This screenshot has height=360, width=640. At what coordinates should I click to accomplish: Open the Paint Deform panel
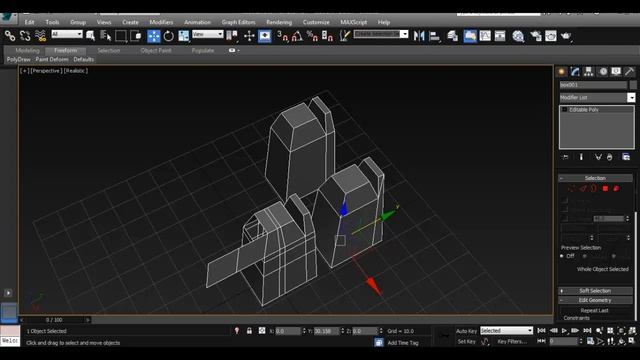click(52, 60)
